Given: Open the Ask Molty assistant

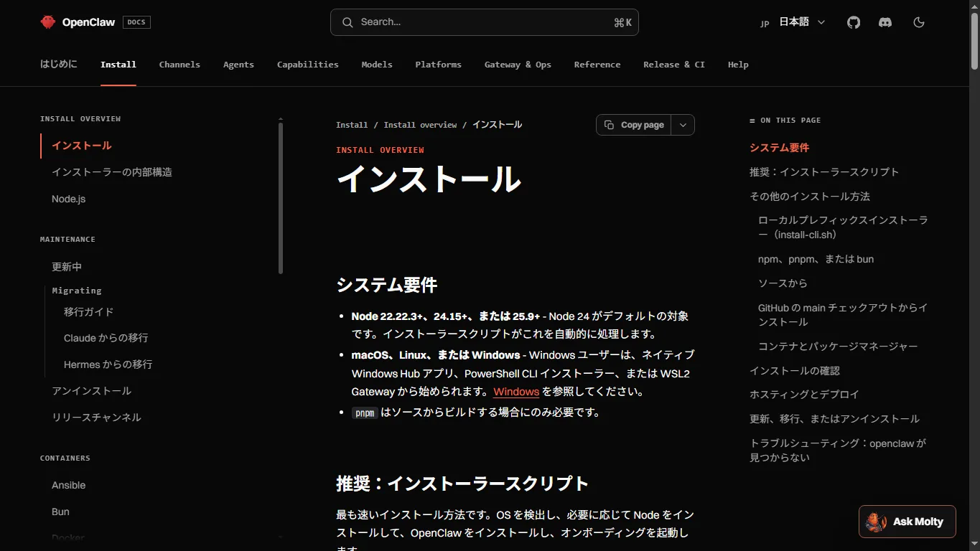Looking at the screenshot, I should (907, 522).
